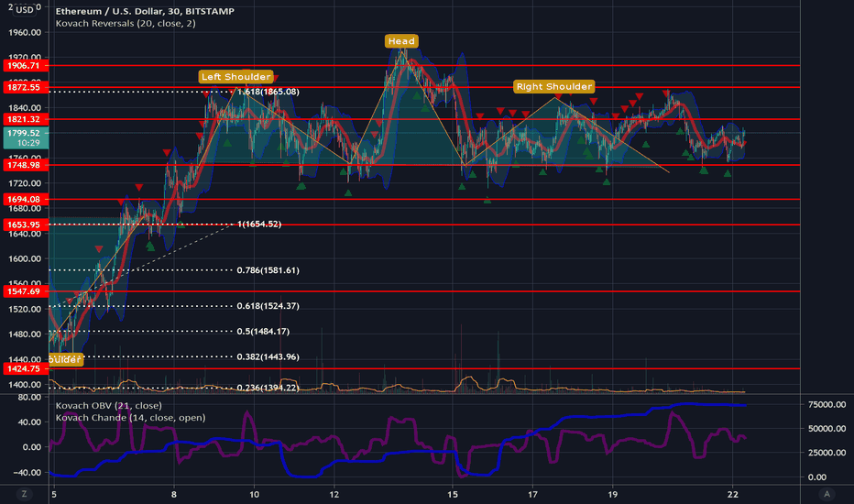Click the 1653.95 red price level label
This screenshot has height=504, width=854.
(26, 225)
